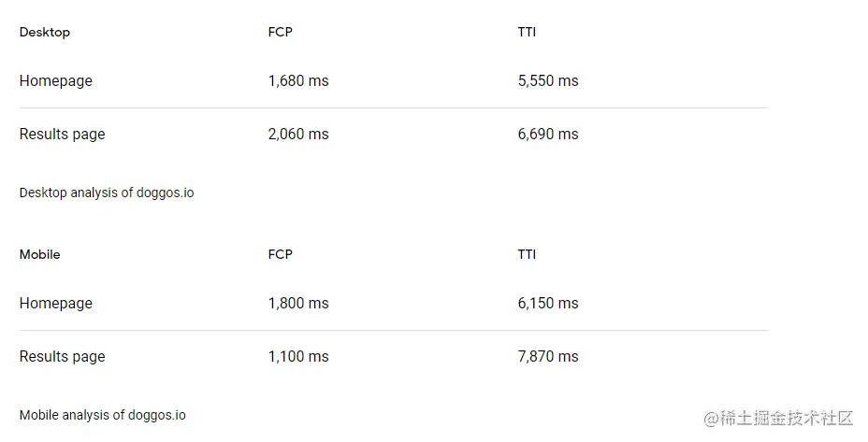Click the 5,550 ms TTI value

[x=548, y=81]
